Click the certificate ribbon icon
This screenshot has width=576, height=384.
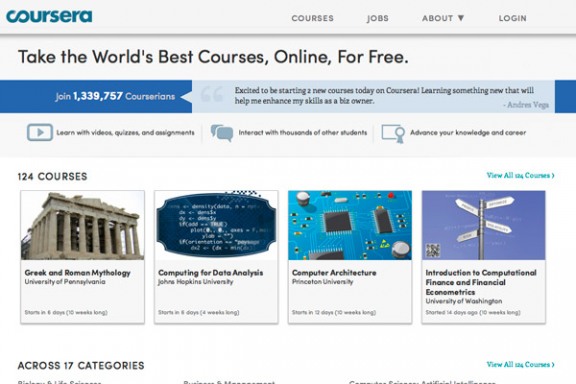tap(393, 133)
